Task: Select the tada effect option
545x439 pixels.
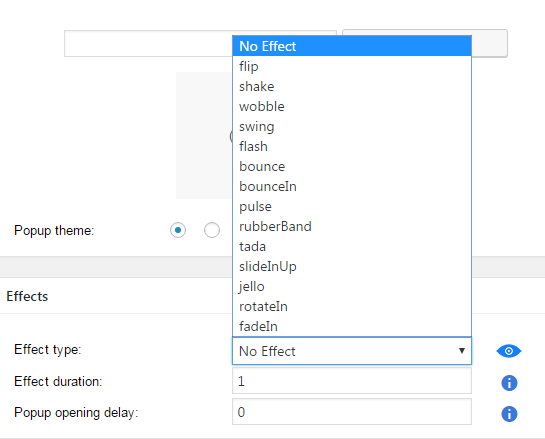Action: coord(352,246)
